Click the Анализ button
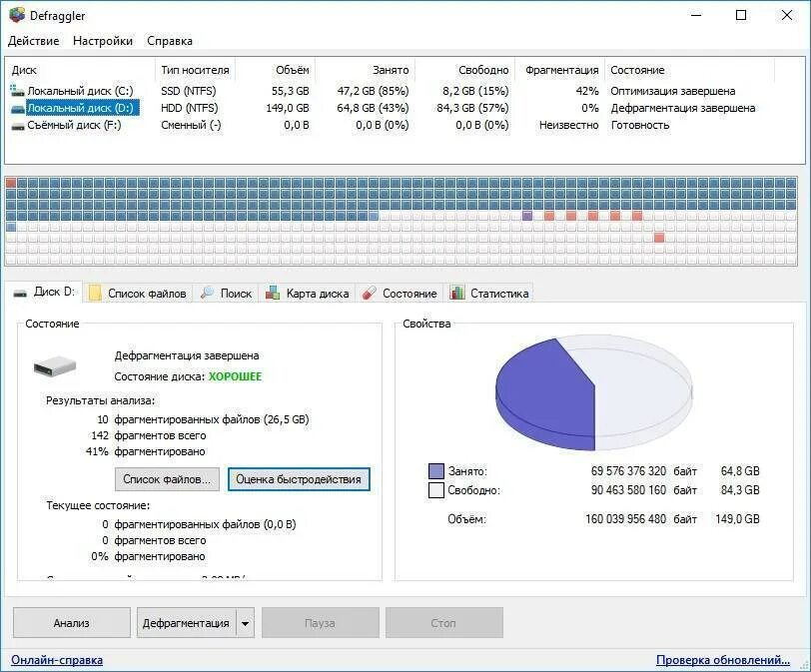 pyautogui.click(x=71, y=623)
